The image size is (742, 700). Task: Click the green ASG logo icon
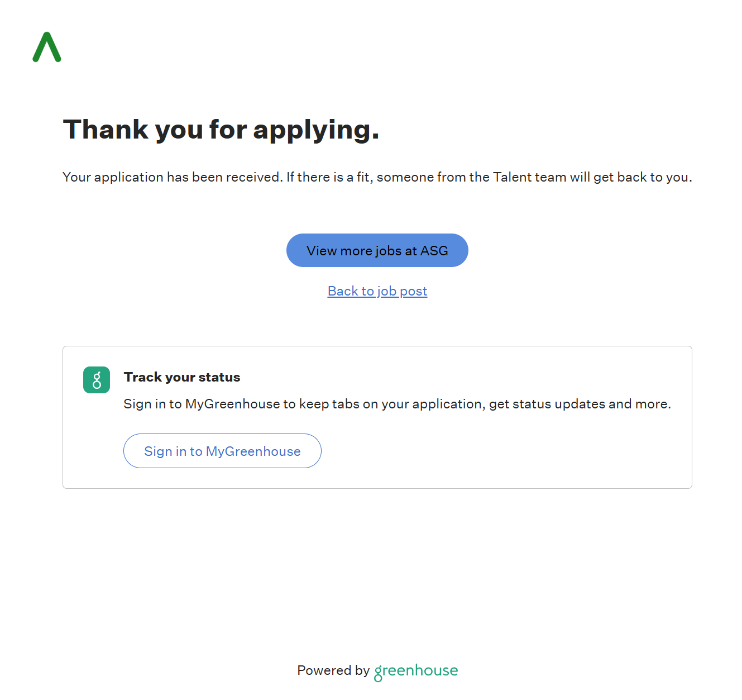click(x=47, y=47)
